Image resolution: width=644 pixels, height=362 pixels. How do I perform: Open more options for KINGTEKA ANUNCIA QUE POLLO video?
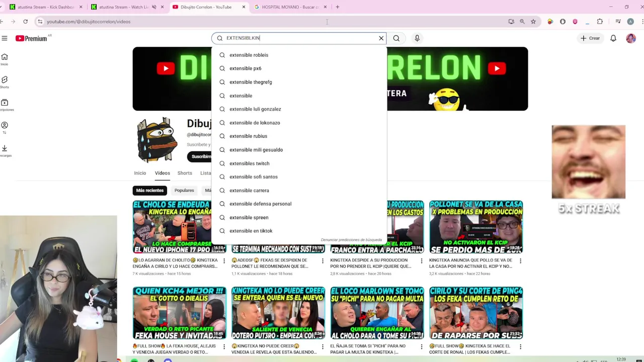click(x=520, y=261)
